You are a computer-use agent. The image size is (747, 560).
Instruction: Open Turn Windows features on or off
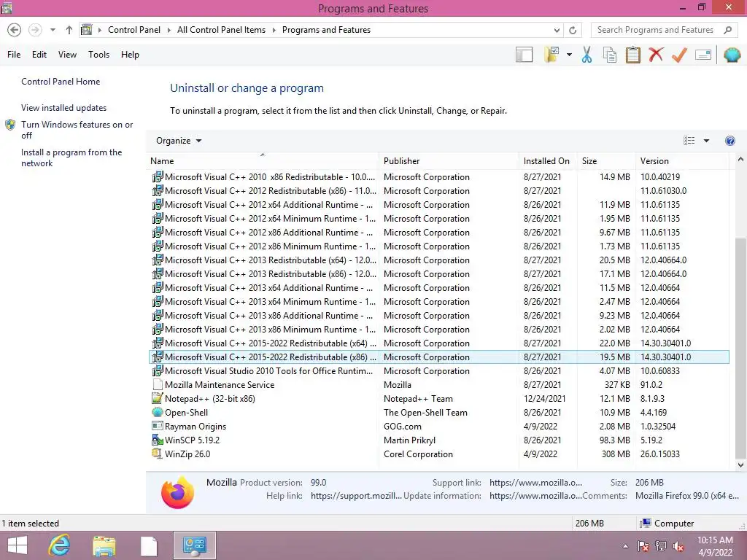click(x=77, y=130)
